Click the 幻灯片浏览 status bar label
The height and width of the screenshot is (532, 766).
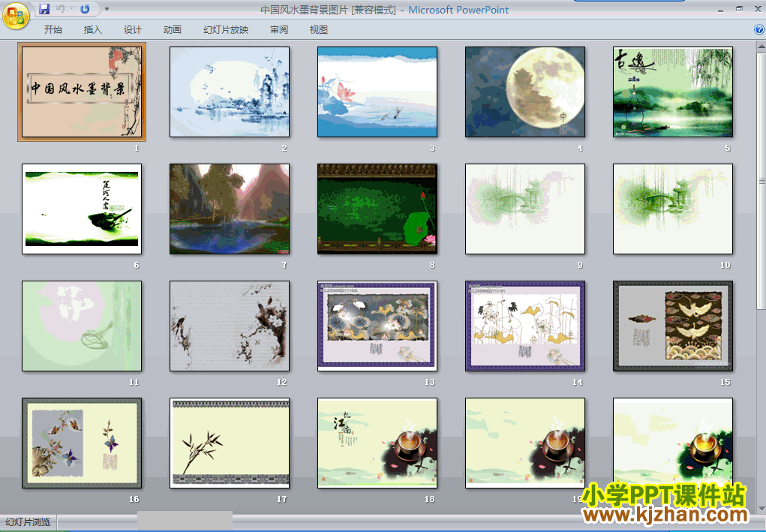click(x=28, y=521)
